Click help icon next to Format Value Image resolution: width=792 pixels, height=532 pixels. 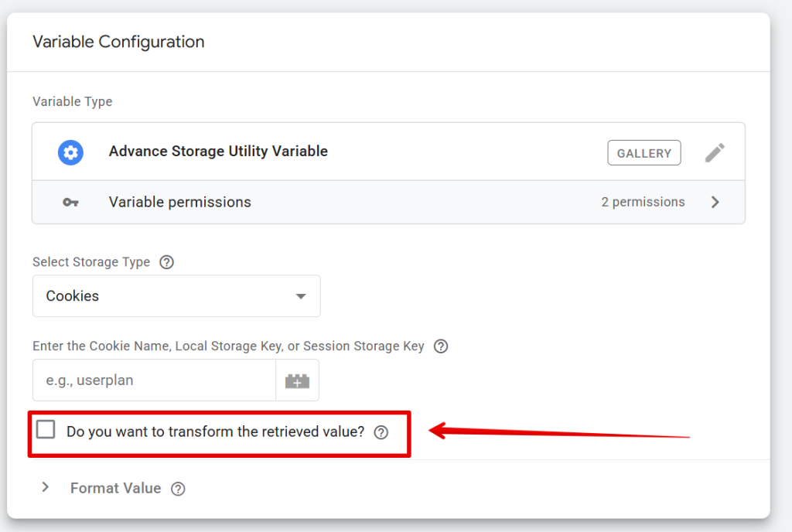[x=178, y=489]
